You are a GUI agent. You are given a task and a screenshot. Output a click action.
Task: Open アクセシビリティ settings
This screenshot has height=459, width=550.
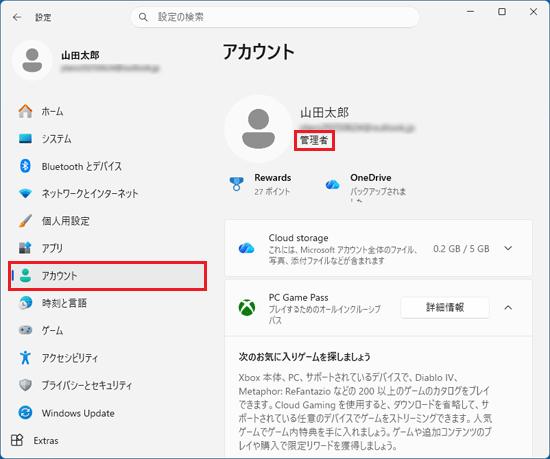coord(107,357)
